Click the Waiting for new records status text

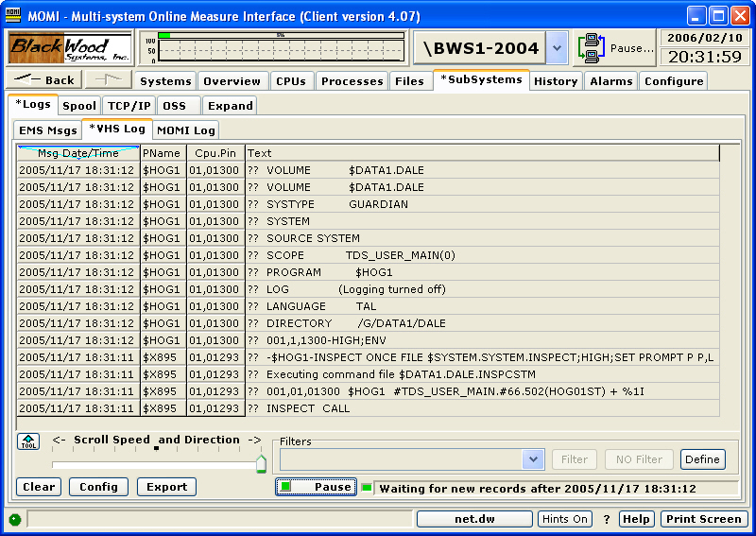pyautogui.click(x=538, y=488)
